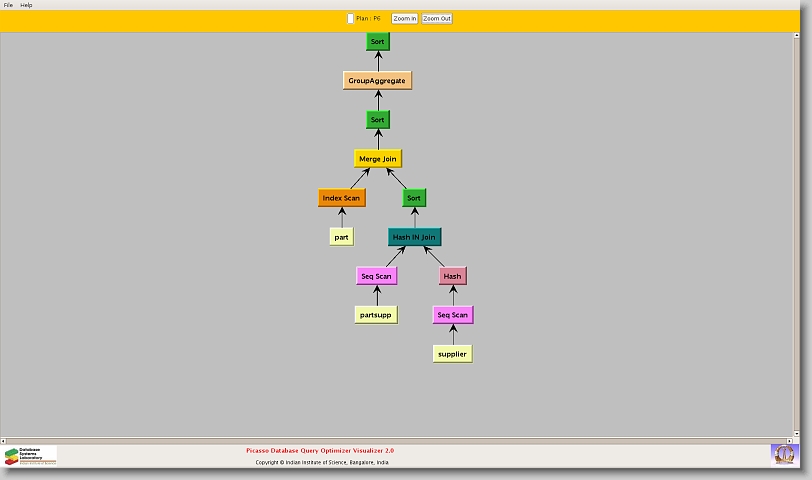Click the top Sort node
Image resolution: width=812 pixels, height=480 pixels.
377,42
